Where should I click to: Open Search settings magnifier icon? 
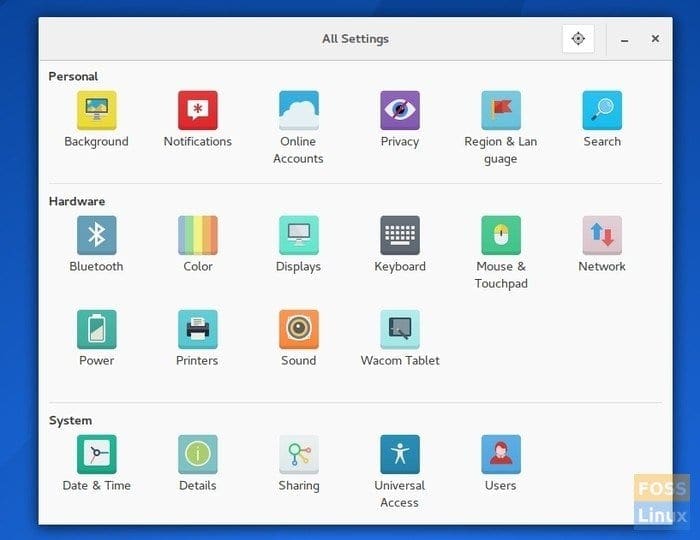[x=602, y=110]
